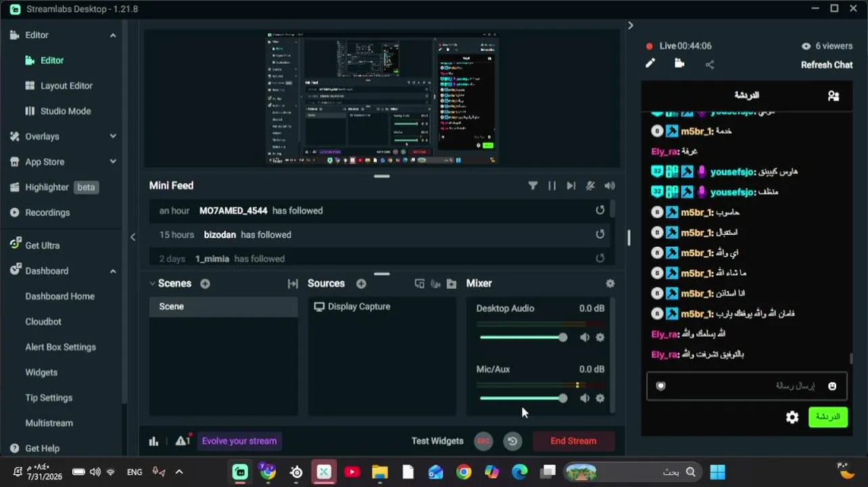
Task: Send message with green الدردشة button
Action: tap(828, 417)
